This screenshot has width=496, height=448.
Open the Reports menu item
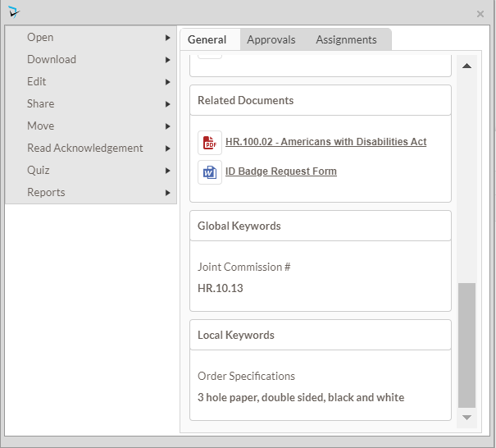tap(46, 193)
